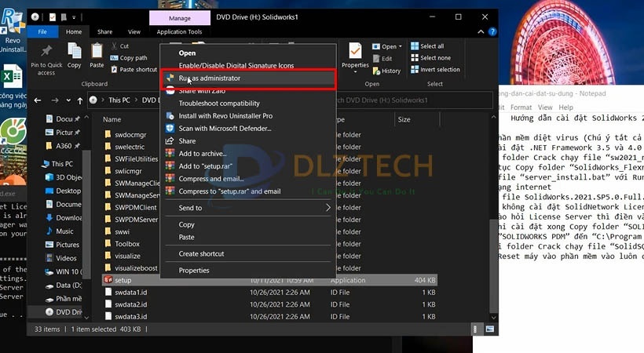Select Compress to "setup.rar" and email
The width and height of the screenshot is (644, 353).
[x=247, y=191]
